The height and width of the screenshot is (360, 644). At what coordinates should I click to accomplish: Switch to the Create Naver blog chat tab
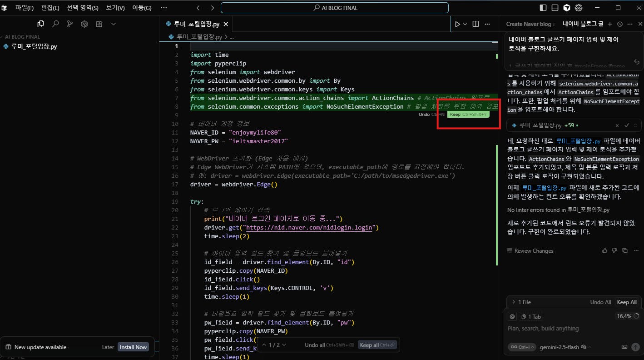[528, 24]
